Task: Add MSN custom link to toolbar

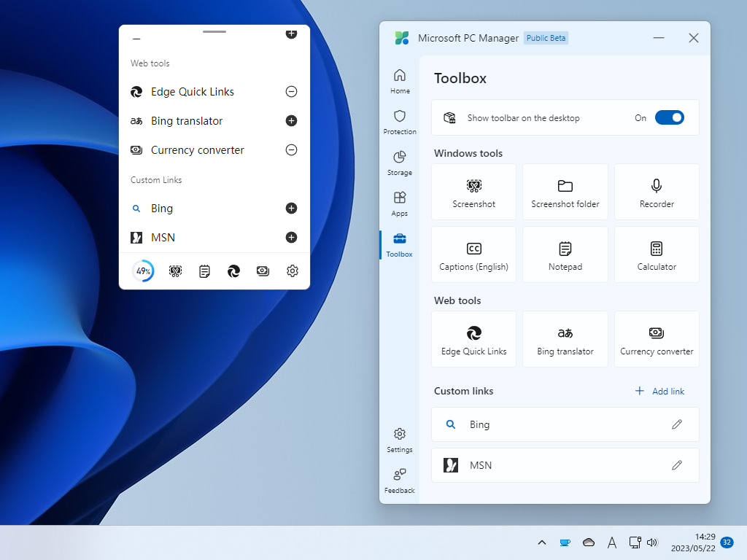Action: click(x=291, y=237)
